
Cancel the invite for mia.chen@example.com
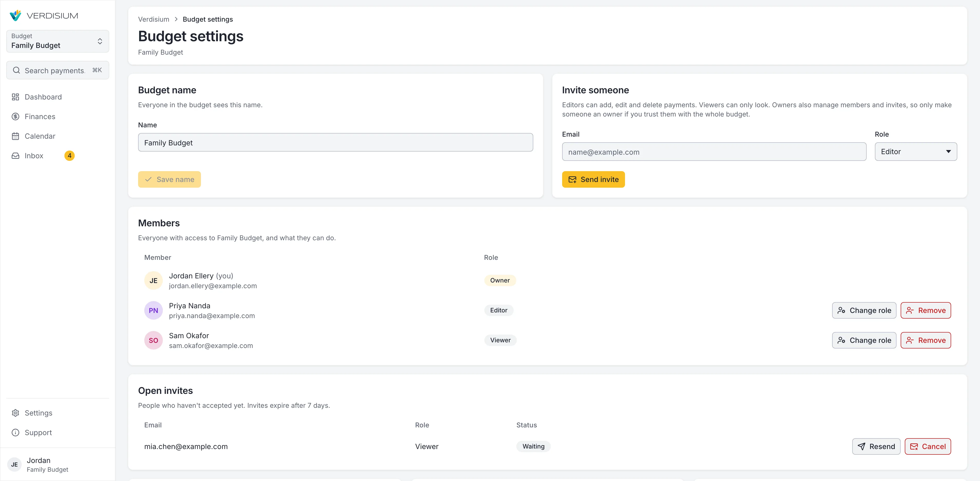click(x=928, y=446)
